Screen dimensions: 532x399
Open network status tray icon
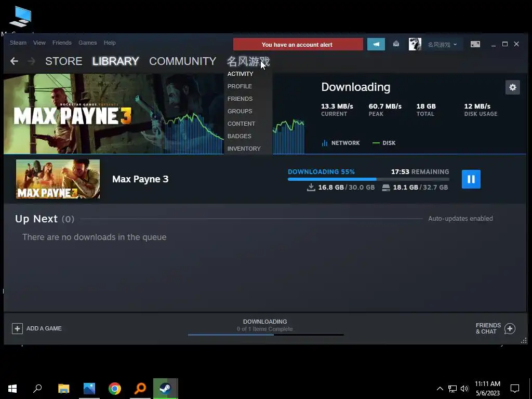click(453, 389)
